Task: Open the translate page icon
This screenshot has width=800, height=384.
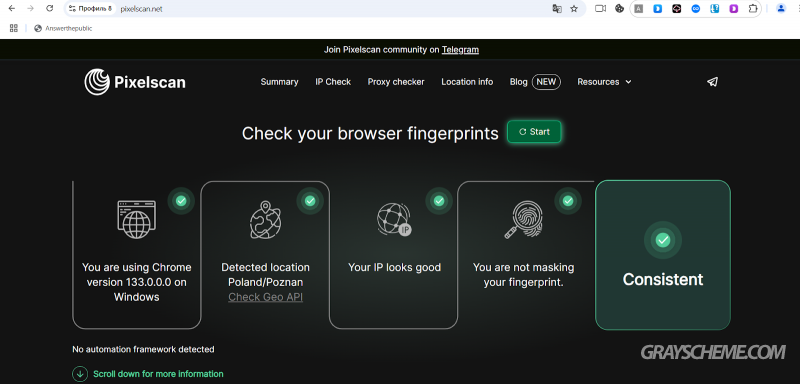Action: [557, 9]
